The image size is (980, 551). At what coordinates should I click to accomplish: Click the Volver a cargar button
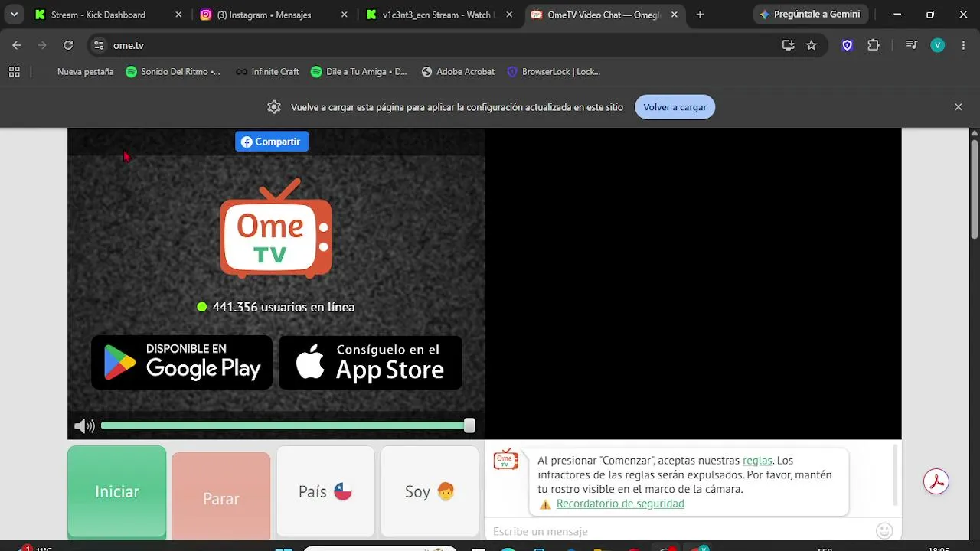[x=675, y=107]
